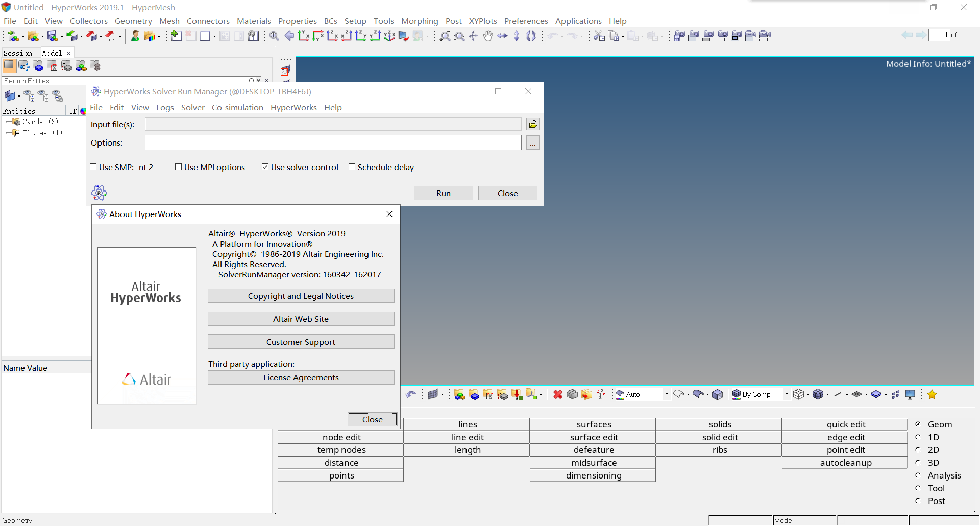The image size is (980, 526).
Task: Select the isometric view axes icon
Action: point(389,36)
